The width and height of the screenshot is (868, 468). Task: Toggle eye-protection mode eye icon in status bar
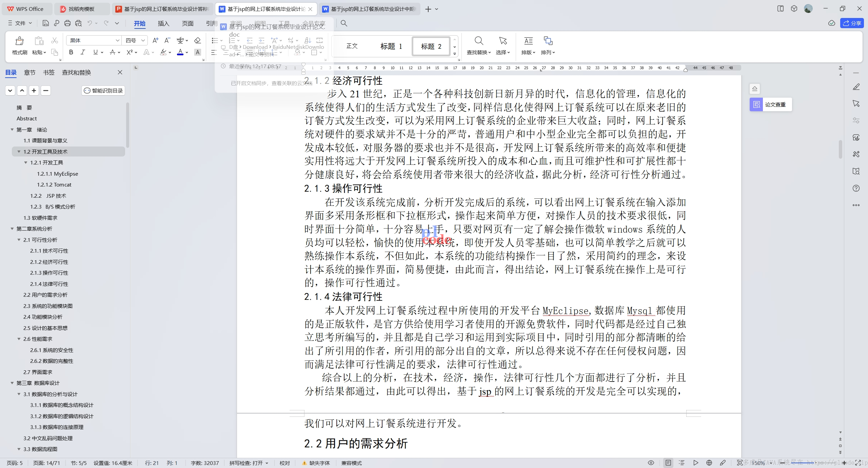click(x=651, y=463)
